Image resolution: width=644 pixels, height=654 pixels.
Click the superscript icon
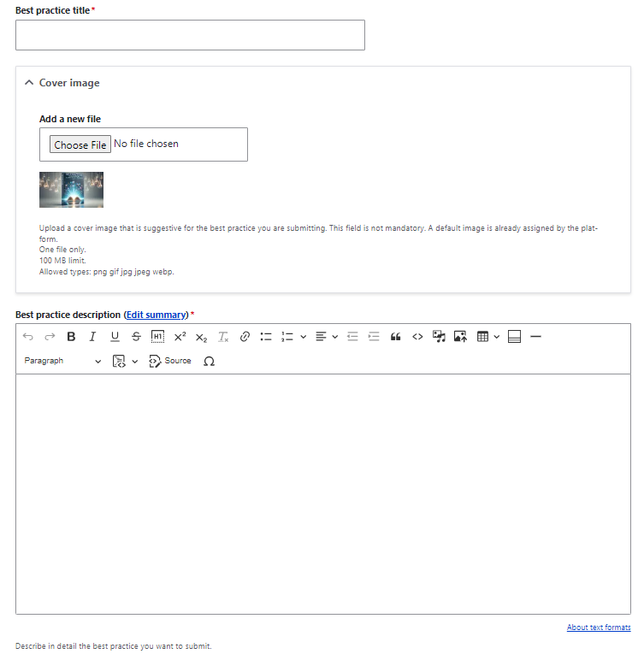[180, 337]
